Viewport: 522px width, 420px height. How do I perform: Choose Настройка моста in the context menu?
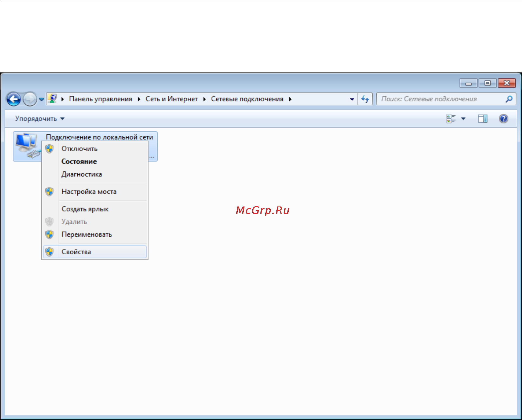95,192
